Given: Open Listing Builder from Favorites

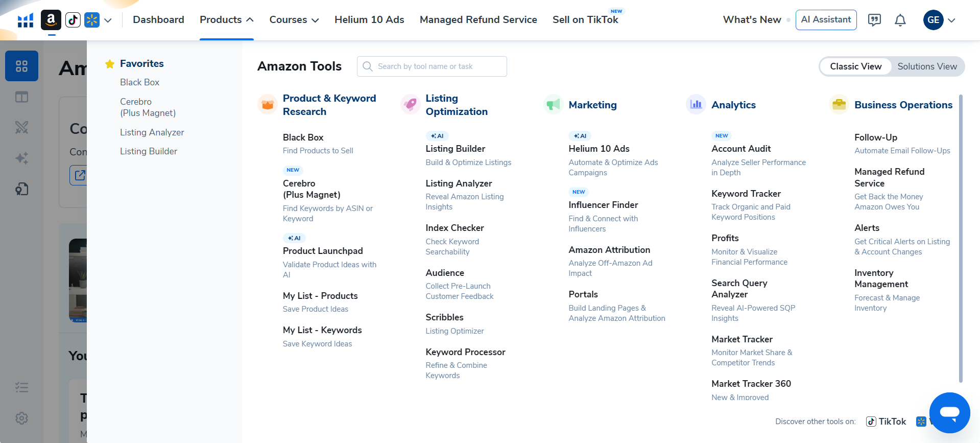Looking at the screenshot, I should (149, 151).
